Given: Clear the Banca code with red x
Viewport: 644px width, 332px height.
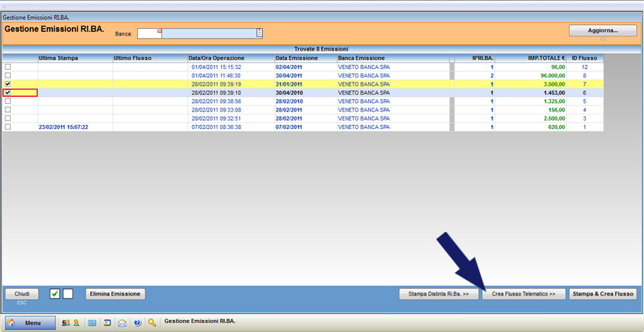Looking at the screenshot, I should pyautogui.click(x=159, y=31).
